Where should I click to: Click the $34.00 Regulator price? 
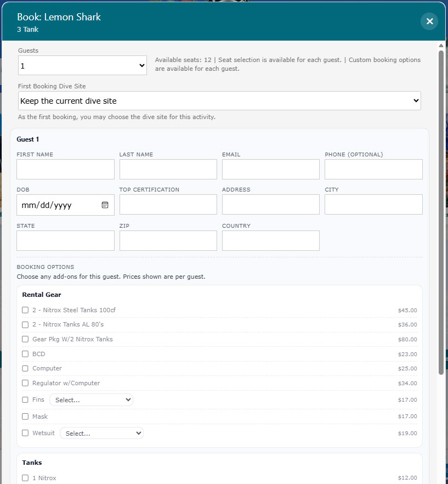coord(407,384)
